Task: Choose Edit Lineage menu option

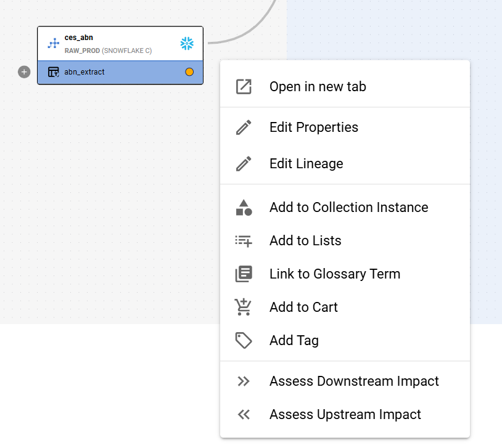Action: (306, 164)
